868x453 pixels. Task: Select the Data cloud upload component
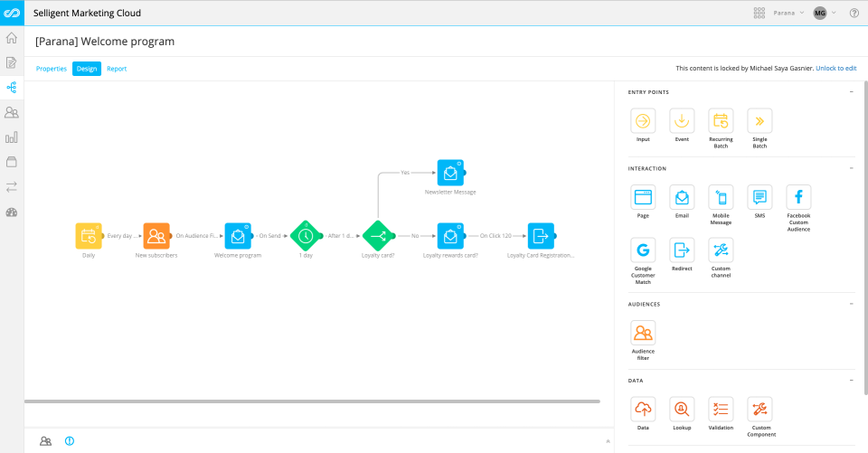coord(643,410)
